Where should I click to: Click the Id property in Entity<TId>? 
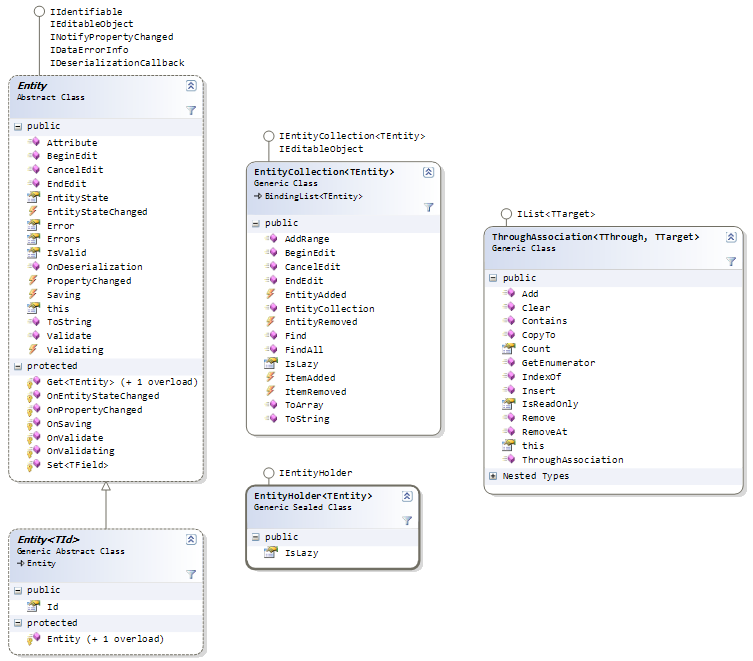53,606
